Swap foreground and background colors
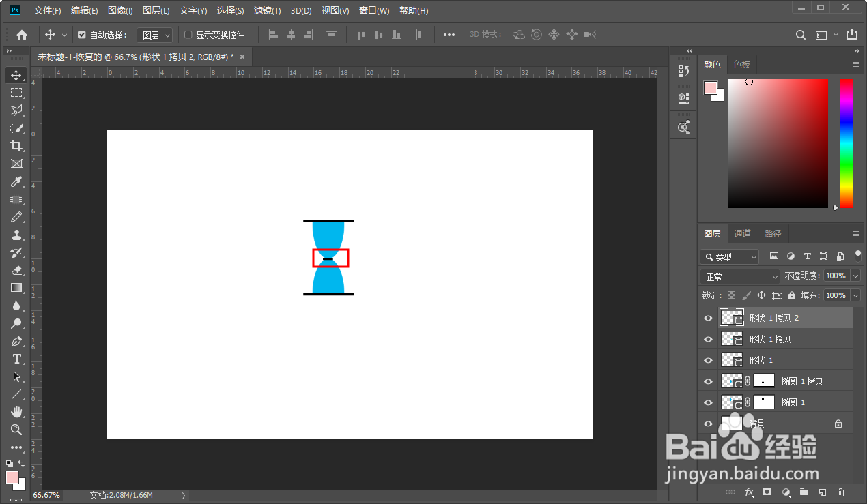867x504 pixels. click(x=21, y=464)
